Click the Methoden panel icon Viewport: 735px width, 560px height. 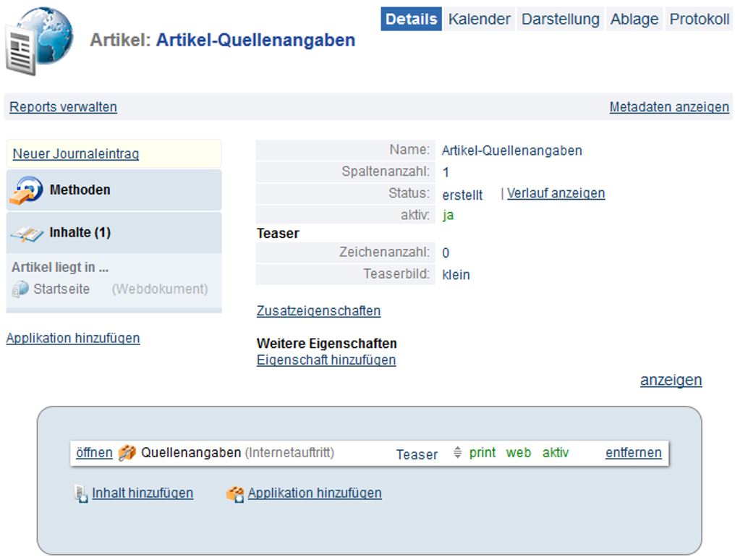[x=26, y=190]
